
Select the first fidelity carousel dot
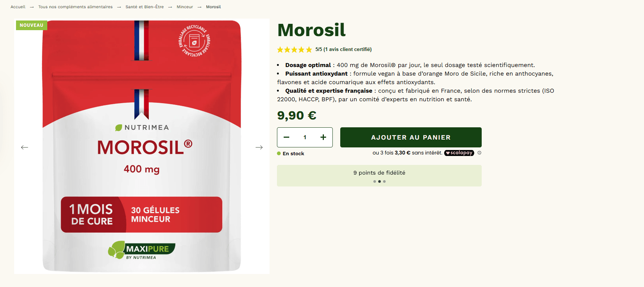click(374, 181)
